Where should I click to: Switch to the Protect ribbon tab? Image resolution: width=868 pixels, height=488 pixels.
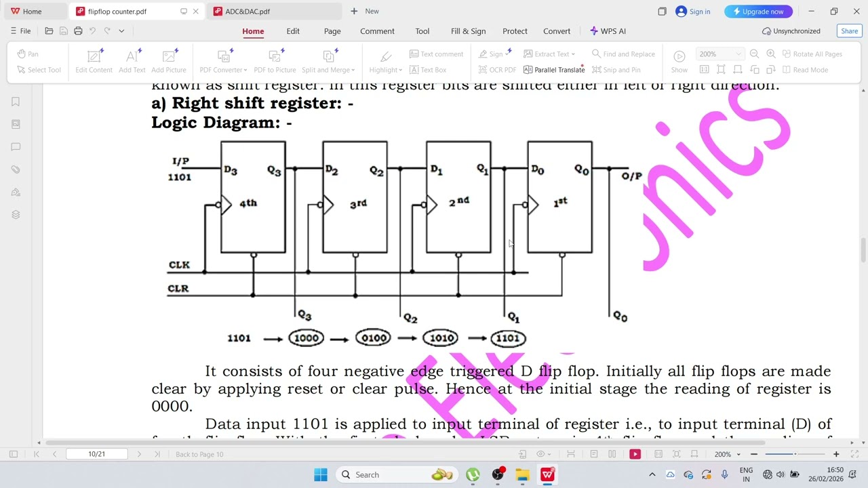pos(515,31)
